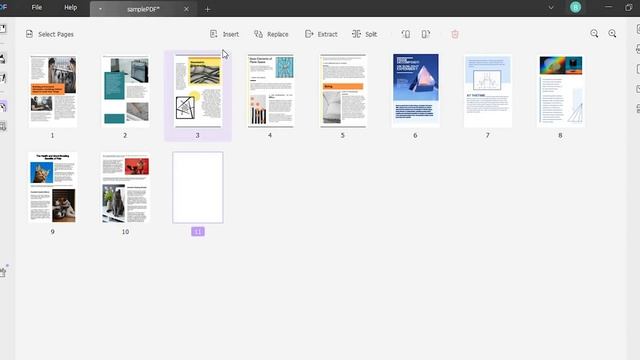The image size is (640, 360).
Task: Expand the chevron dropdown in title bar
Action: pyautogui.click(x=551, y=7)
